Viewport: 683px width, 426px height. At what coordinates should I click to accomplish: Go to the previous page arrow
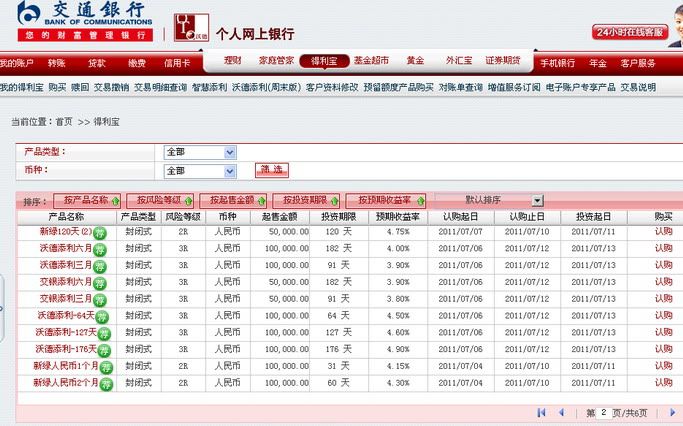[x=561, y=412]
